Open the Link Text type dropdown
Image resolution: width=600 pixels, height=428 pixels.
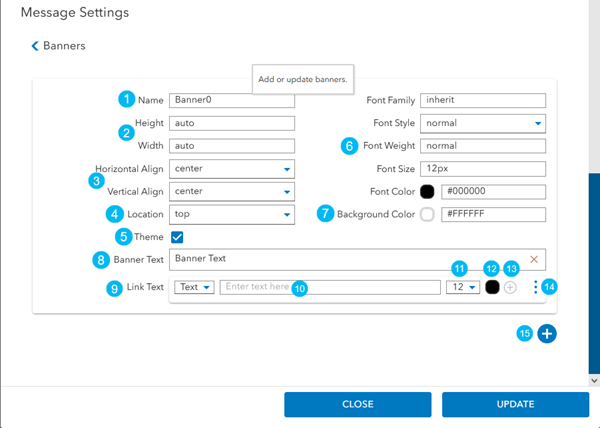[x=195, y=287]
